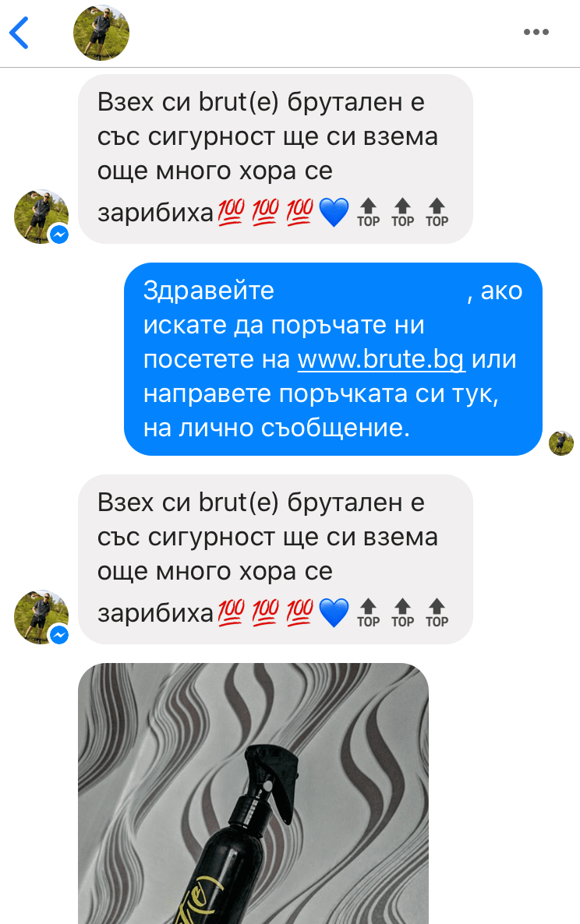Select the blue sent message starting "искате да поръчате"
The height and width of the screenshot is (924, 580).
pyautogui.click(x=333, y=359)
